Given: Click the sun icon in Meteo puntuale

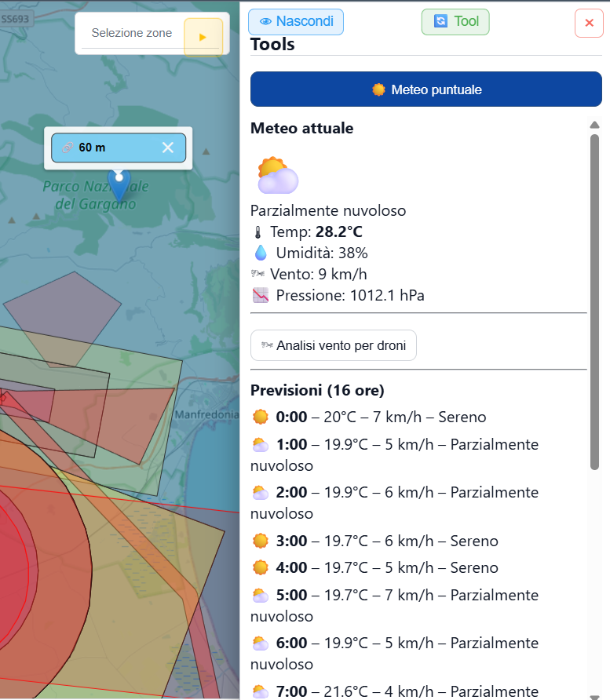Looking at the screenshot, I should [378, 89].
